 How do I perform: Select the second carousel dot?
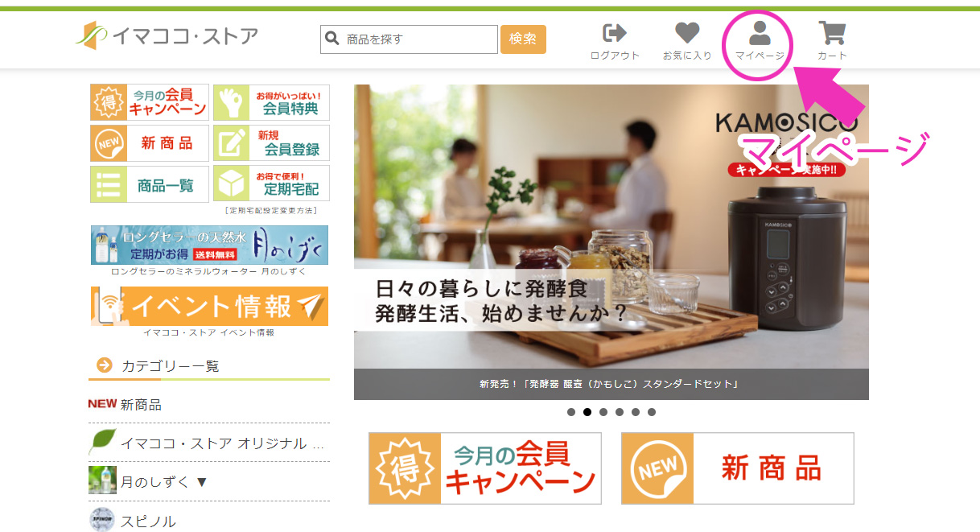[587, 412]
